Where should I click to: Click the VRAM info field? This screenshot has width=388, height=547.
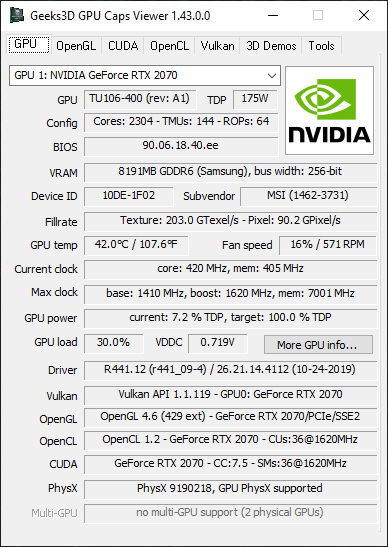click(x=231, y=172)
